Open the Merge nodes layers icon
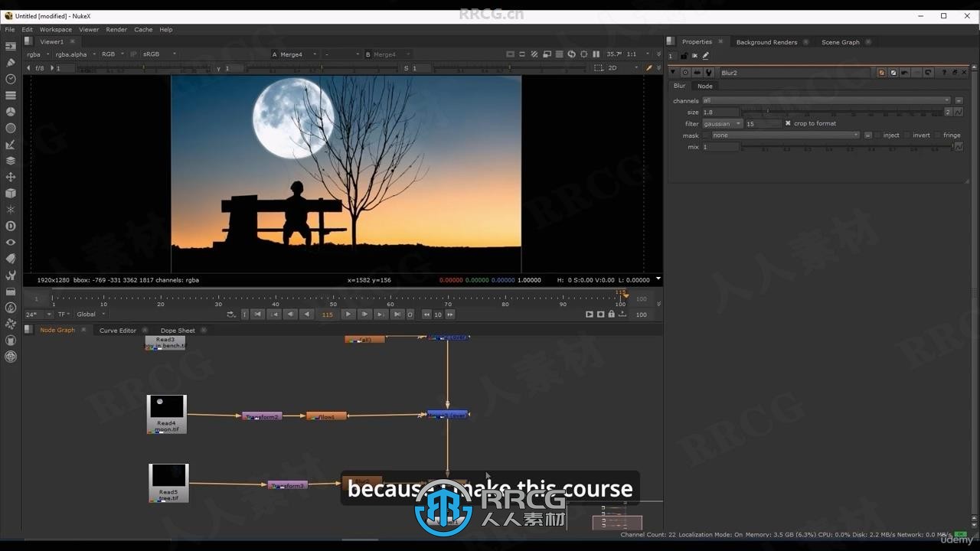Viewport: 980px width, 551px height. click(11, 161)
